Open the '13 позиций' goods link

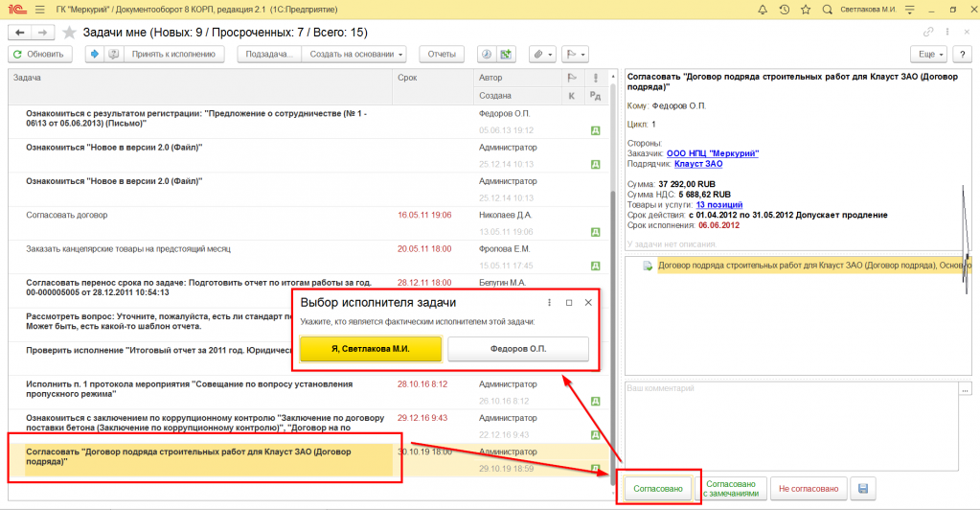click(719, 204)
